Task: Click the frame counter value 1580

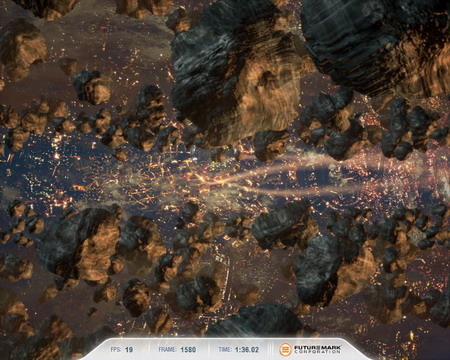Action: (188, 350)
